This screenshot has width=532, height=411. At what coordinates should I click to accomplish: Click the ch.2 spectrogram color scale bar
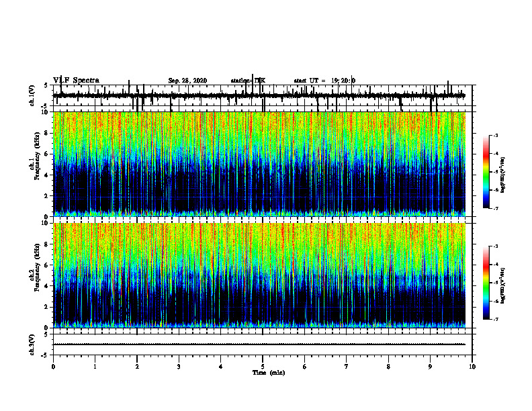tap(486, 283)
